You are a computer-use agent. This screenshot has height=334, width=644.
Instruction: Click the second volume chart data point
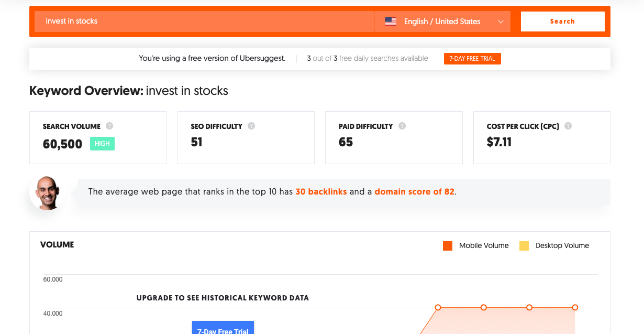(484, 307)
